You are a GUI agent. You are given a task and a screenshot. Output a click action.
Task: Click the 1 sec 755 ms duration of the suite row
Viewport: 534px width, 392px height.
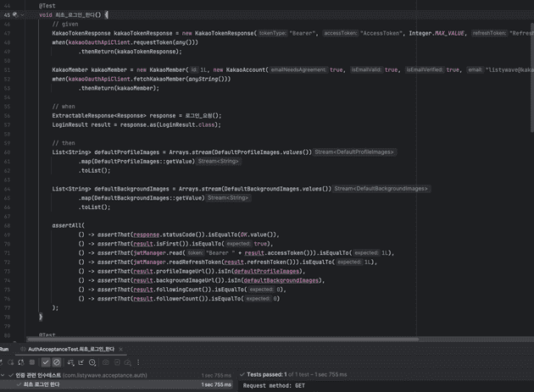(x=216, y=375)
